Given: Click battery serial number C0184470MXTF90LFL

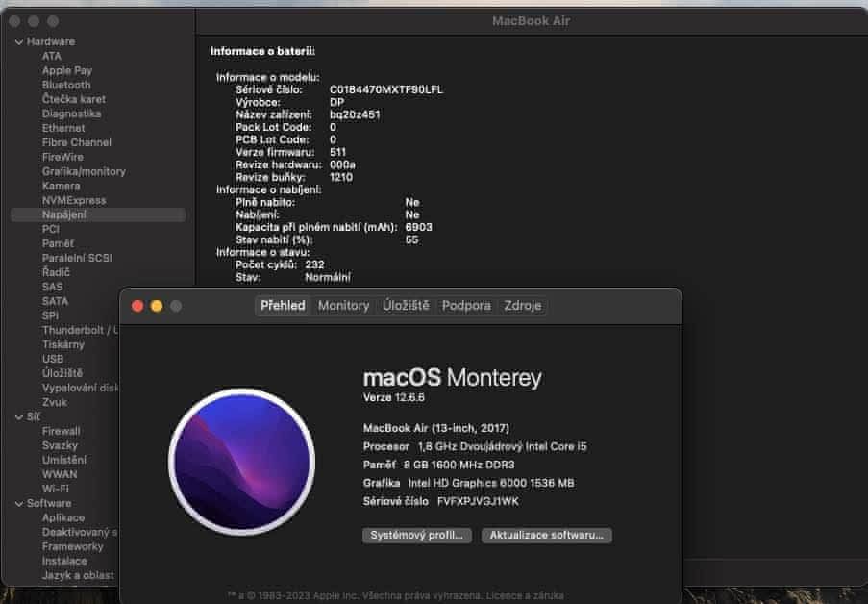Looking at the screenshot, I should 386,89.
